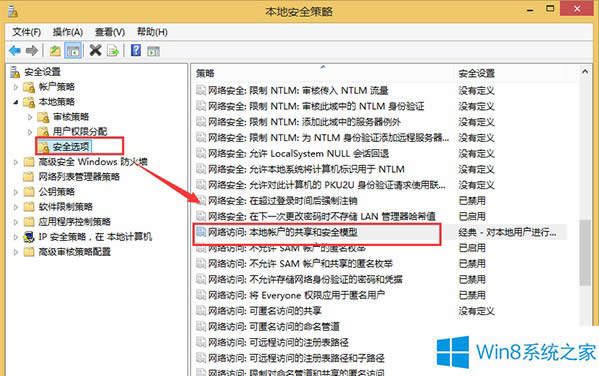Select 本地策略 in the tree
599x376 pixels.
pyautogui.click(x=57, y=102)
